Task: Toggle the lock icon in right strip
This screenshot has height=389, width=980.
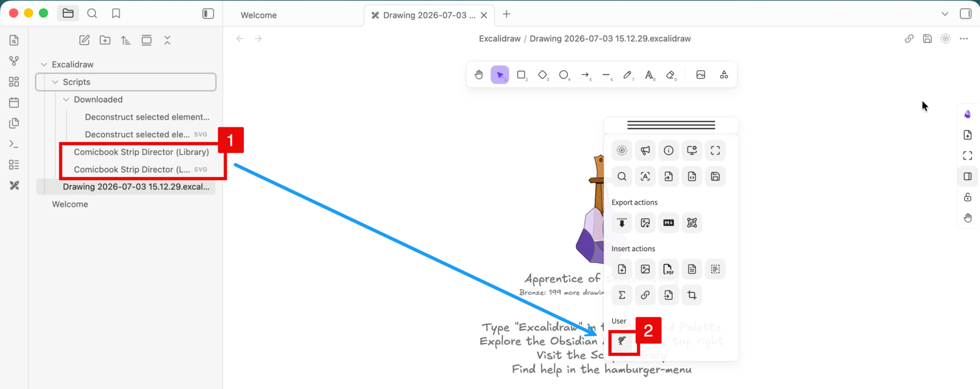Action: pos(968,197)
